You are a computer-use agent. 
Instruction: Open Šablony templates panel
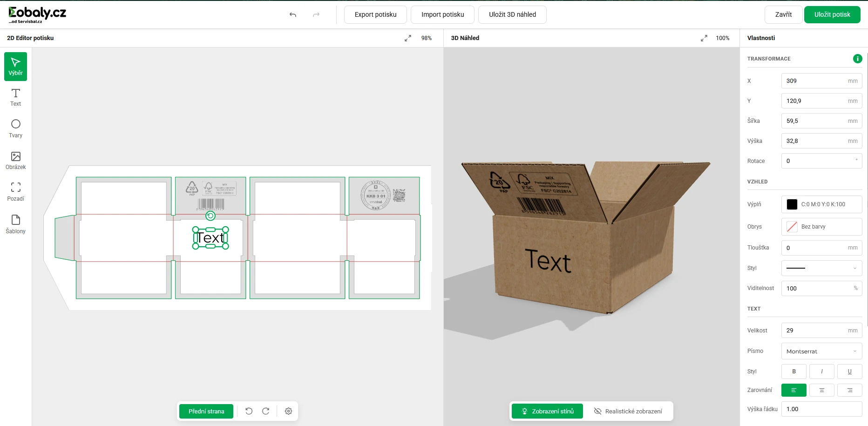coord(16,224)
